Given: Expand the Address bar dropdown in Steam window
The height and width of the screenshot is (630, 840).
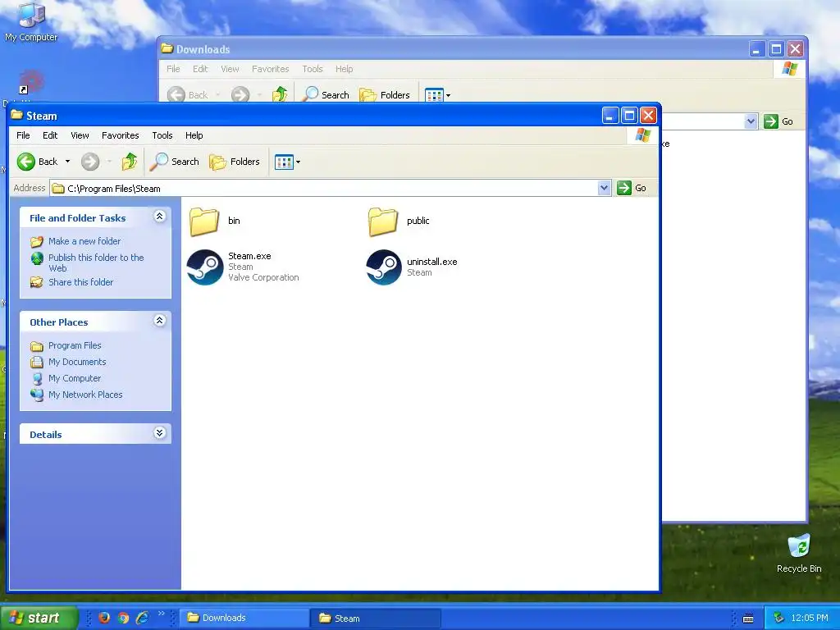Looking at the screenshot, I should [604, 188].
